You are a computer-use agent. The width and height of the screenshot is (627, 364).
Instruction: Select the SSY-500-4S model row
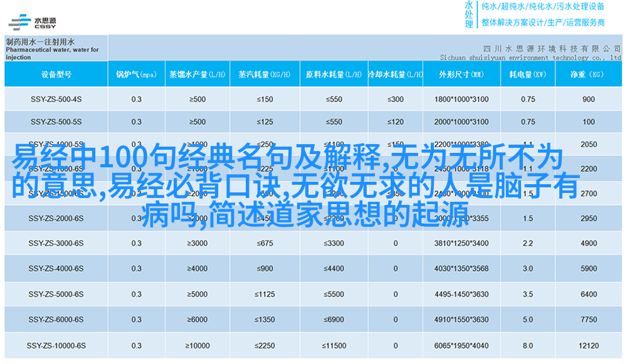coord(56,99)
